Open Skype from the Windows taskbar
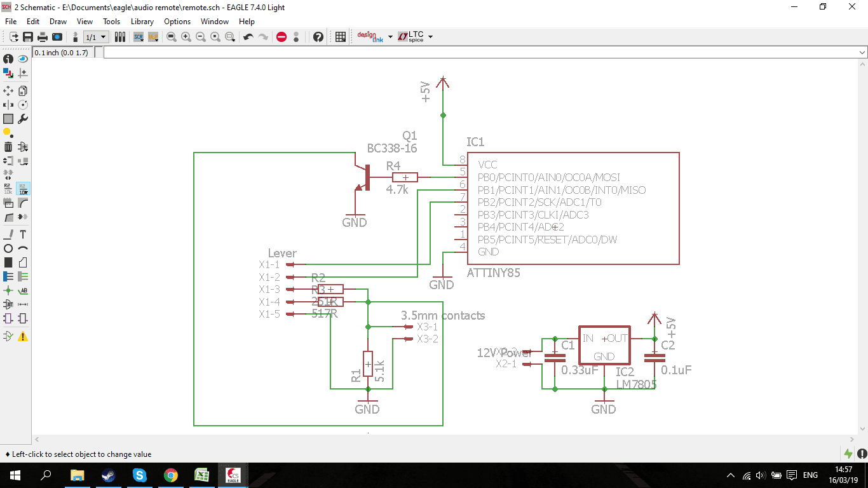 [x=139, y=475]
